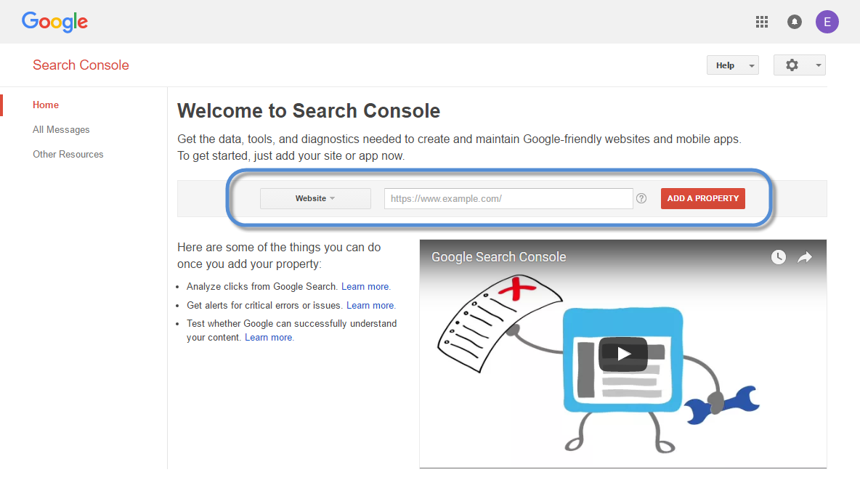Open Learn more about analyzing clicks
Image resolution: width=860 pixels, height=504 pixels.
click(365, 287)
